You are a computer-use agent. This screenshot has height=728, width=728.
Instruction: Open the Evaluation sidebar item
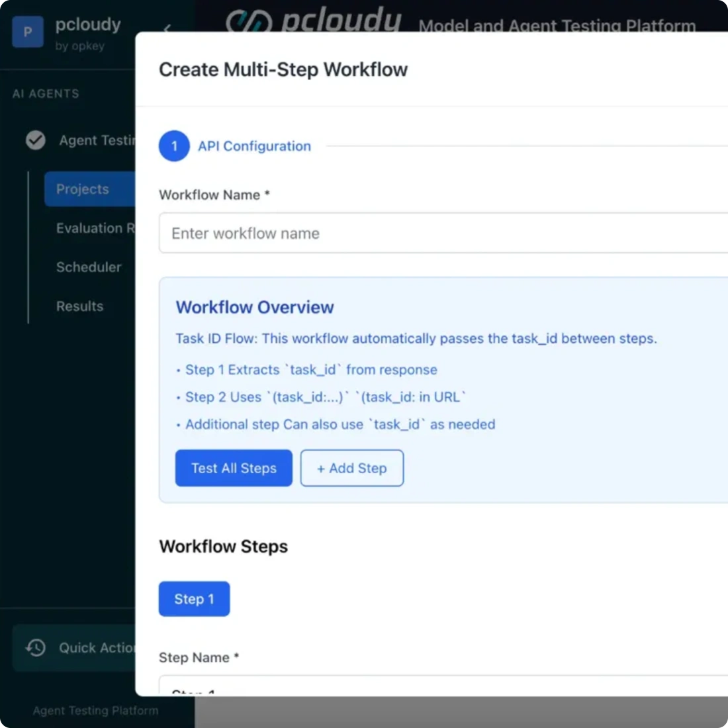(95, 228)
